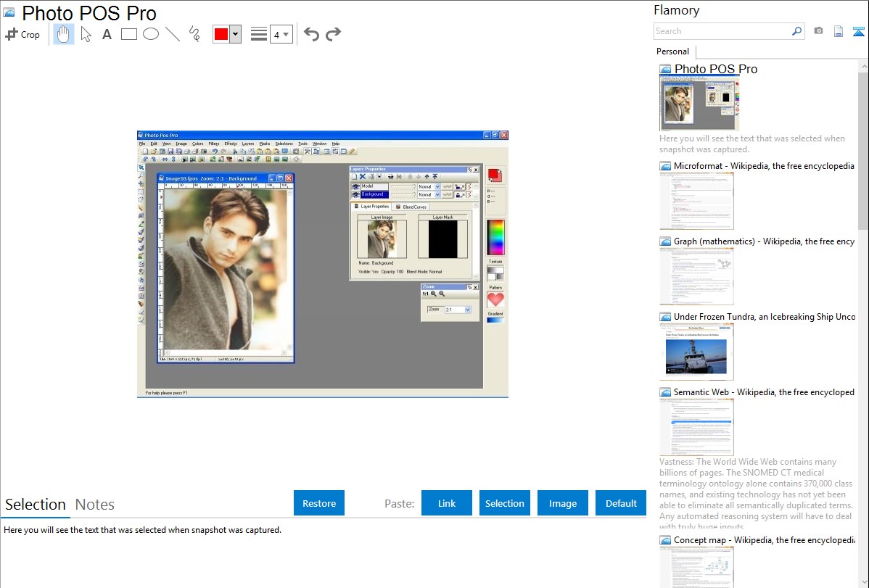The image size is (869, 588).
Task: Click the camera capture icon
Action: [x=818, y=31]
